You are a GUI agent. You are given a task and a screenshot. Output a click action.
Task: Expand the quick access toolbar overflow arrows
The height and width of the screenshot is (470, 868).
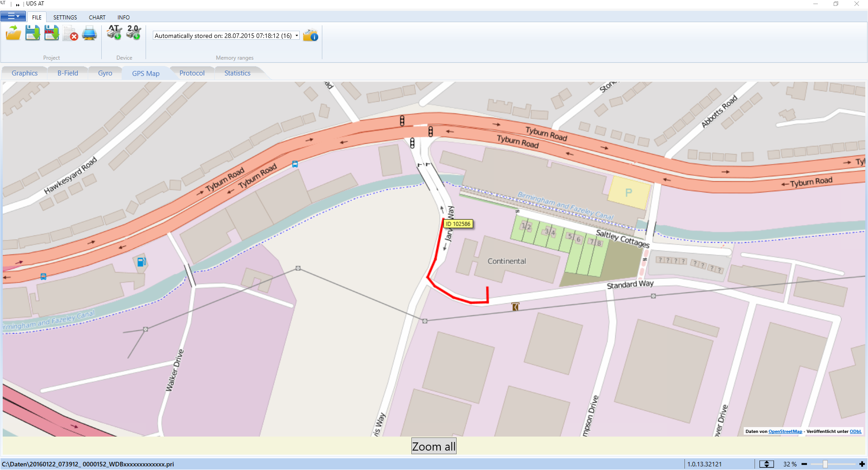[x=18, y=5]
